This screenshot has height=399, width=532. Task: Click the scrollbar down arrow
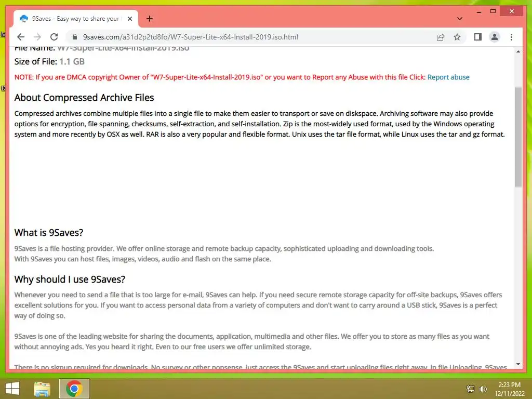518,364
